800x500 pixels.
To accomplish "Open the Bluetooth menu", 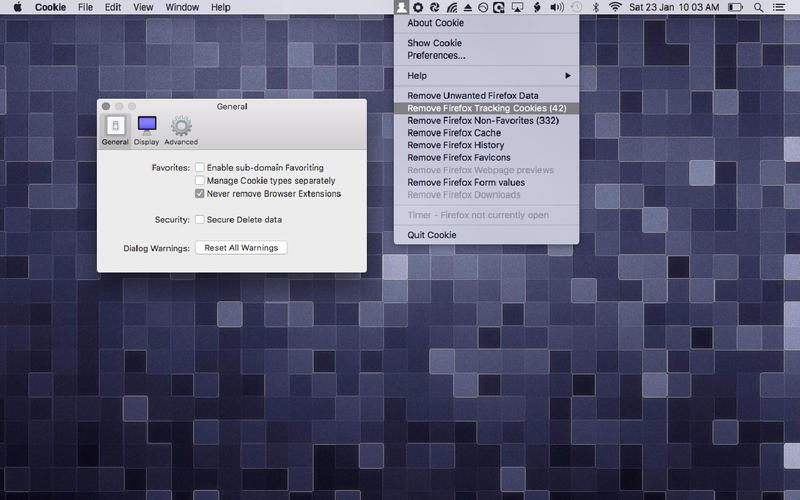I will (x=595, y=7).
